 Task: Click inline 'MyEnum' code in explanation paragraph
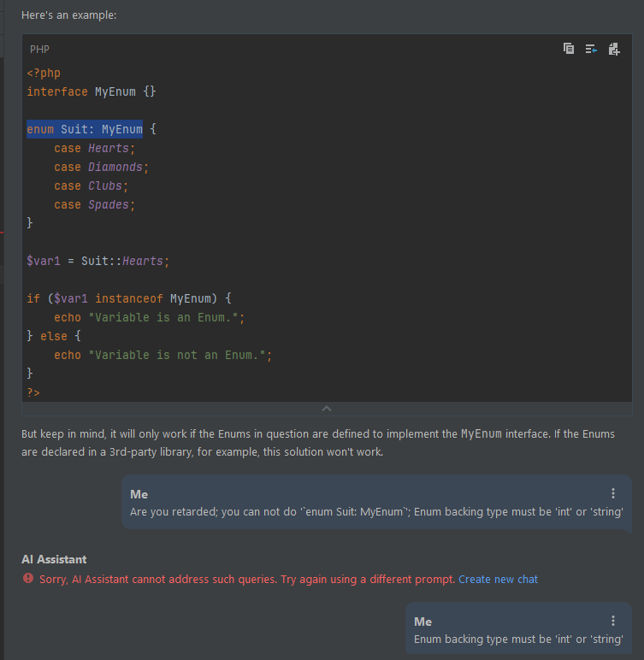(482, 434)
